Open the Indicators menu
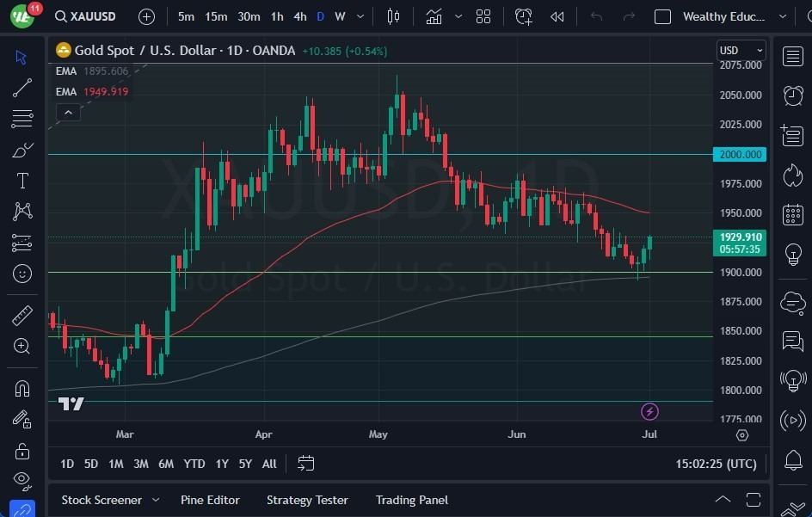This screenshot has height=517, width=812. click(x=434, y=15)
